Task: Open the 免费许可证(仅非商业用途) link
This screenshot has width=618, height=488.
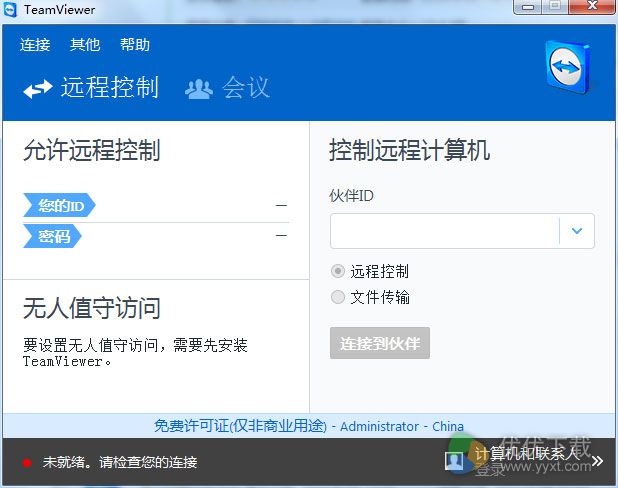Action: click(240, 426)
